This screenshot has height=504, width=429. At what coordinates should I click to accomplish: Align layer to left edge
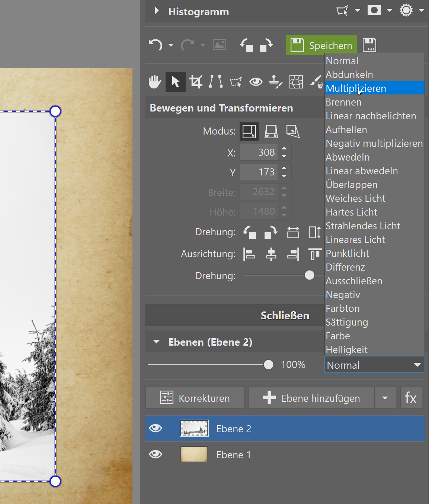[249, 254]
